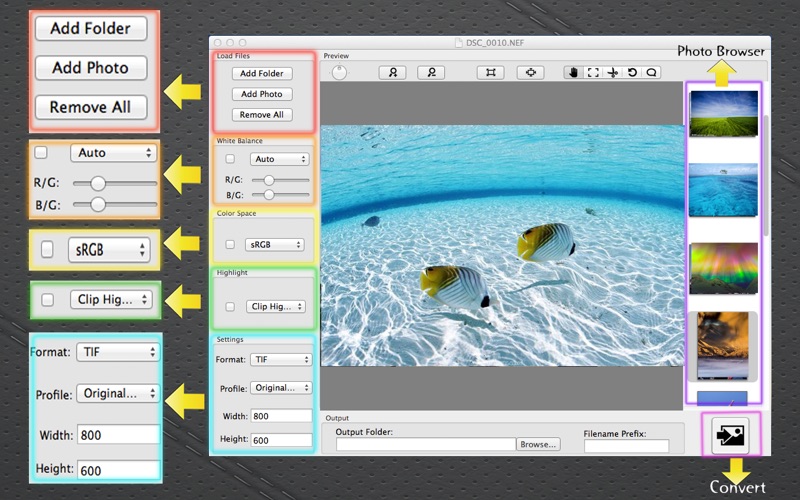Image resolution: width=800 pixels, height=500 pixels.
Task: Open the sRGB color space dropdown in app window
Action: 274,244
